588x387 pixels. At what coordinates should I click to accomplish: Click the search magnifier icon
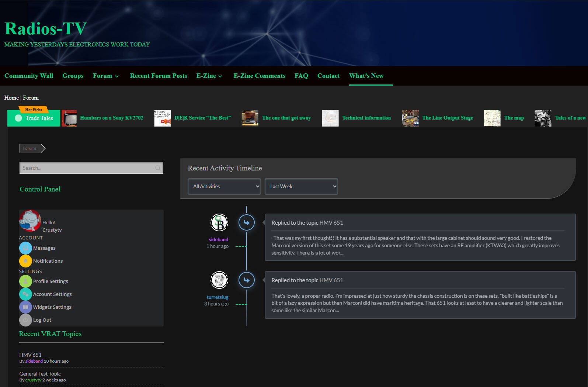(x=158, y=168)
